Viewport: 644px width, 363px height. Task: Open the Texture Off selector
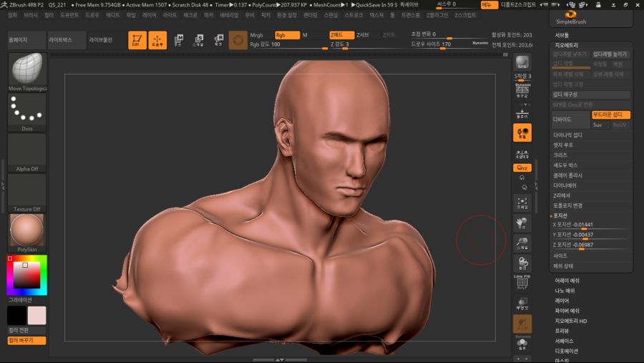point(27,193)
